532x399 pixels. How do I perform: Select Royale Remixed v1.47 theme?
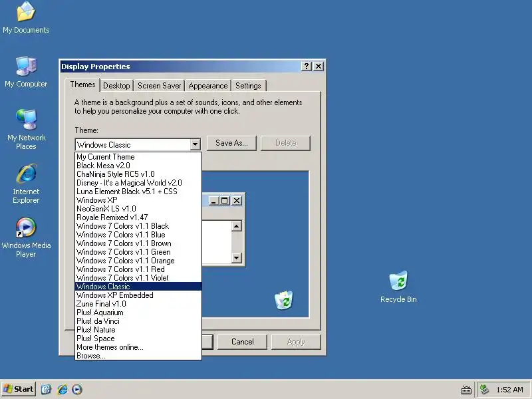tap(138, 217)
